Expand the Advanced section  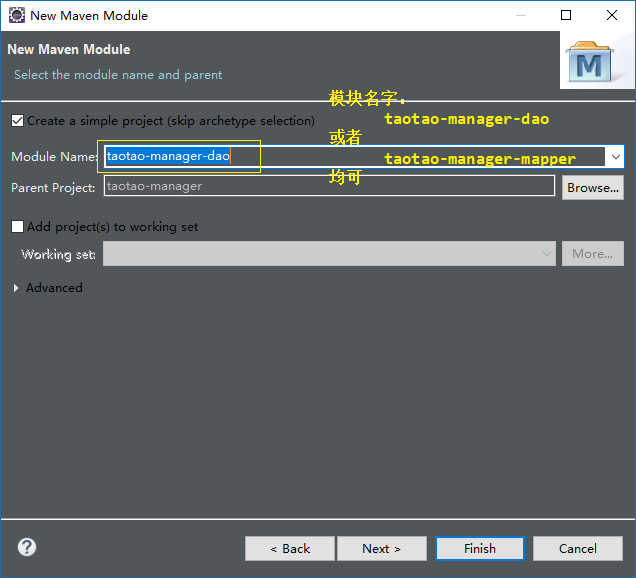pyautogui.click(x=16, y=288)
